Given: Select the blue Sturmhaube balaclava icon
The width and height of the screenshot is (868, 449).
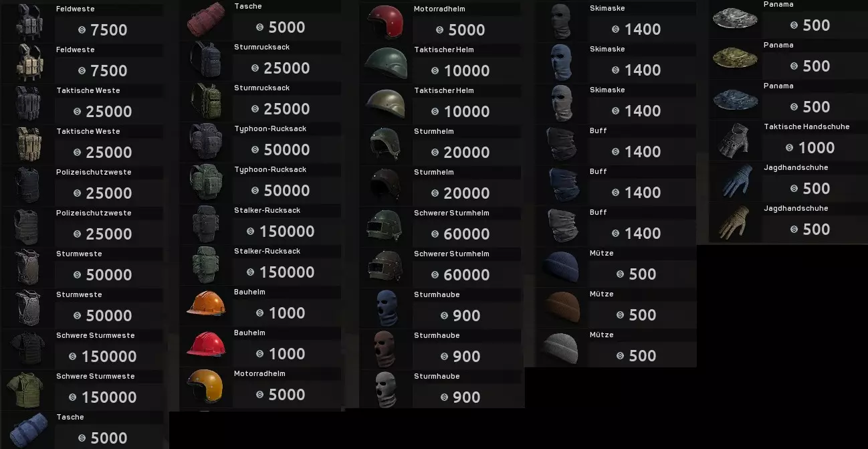Looking at the screenshot, I should click(386, 308).
